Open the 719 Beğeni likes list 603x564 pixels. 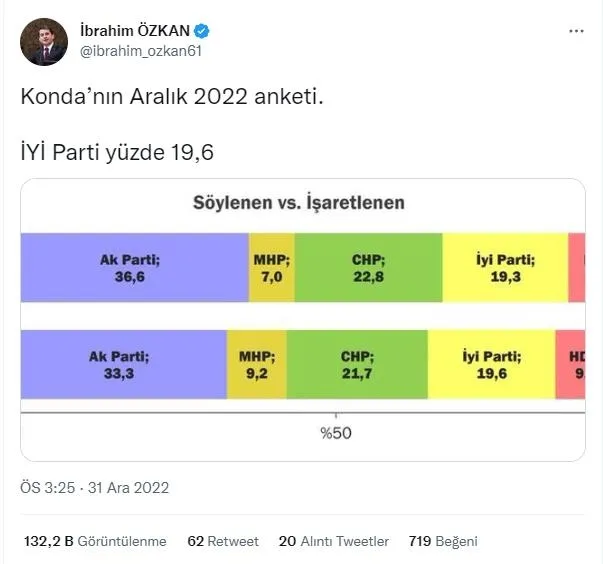pyautogui.click(x=443, y=541)
